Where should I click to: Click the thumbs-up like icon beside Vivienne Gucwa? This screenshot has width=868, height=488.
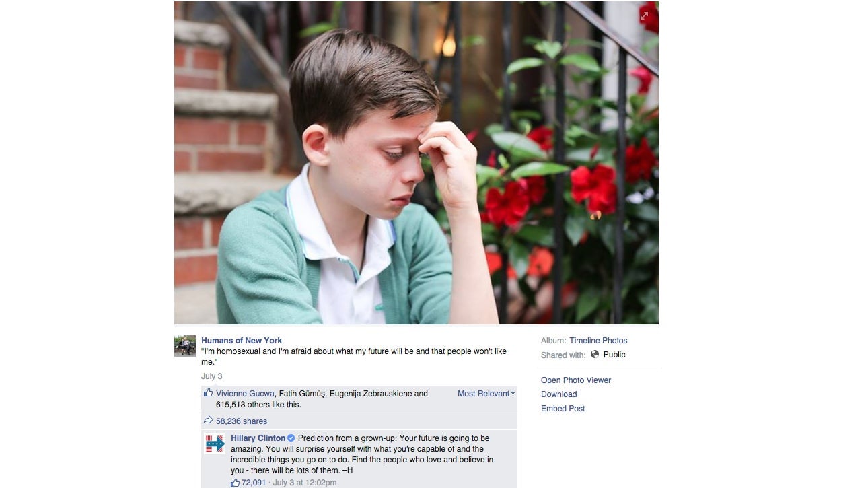[209, 393]
